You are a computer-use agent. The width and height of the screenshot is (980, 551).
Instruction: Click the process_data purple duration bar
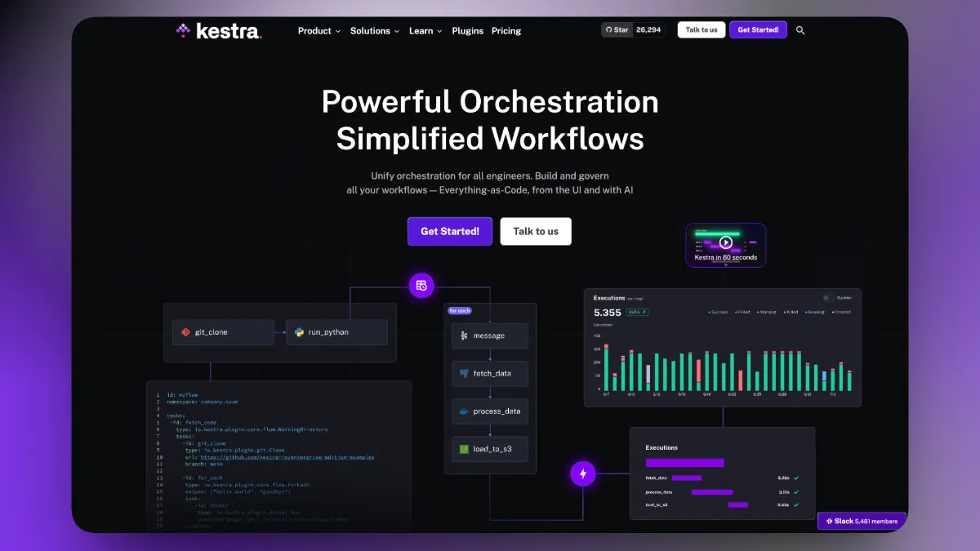712,492
